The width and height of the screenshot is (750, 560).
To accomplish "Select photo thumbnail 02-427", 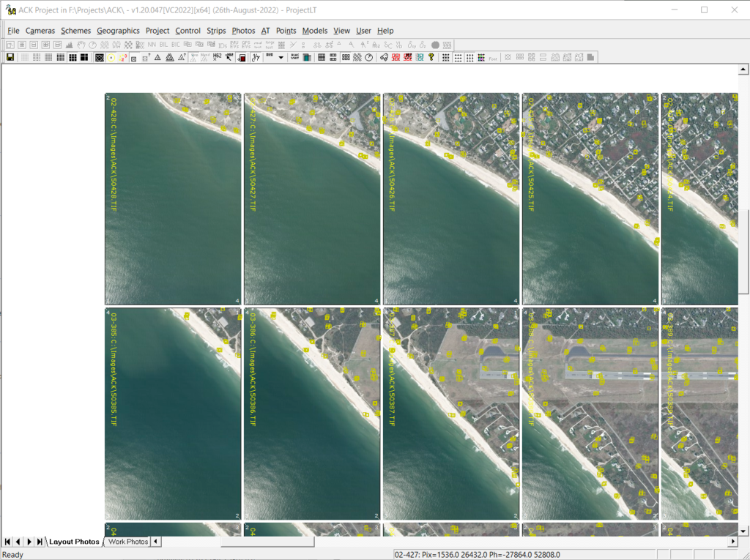I will click(x=312, y=198).
